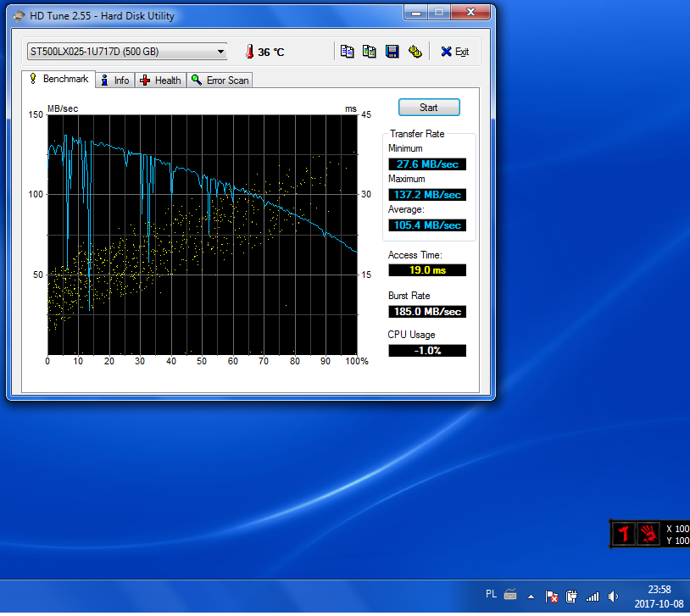Screen dimensions: 690x616
Task: Copy benchmark results to clipboard as text
Action: (347, 52)
